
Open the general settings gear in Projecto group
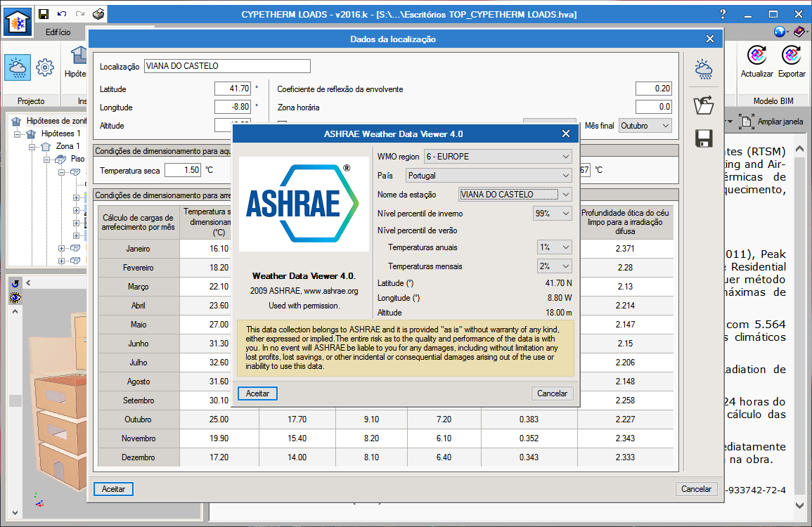pyautogui.click(x=45, y=67)
